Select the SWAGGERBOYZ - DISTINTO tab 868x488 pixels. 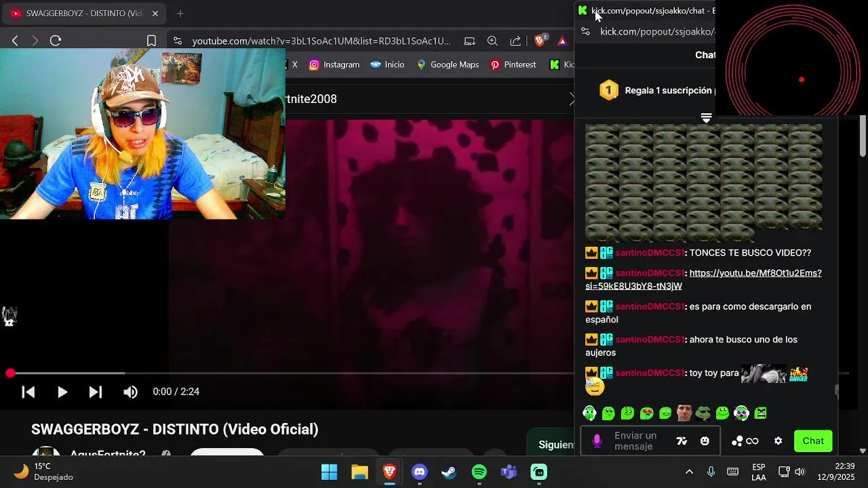[84, 14]
